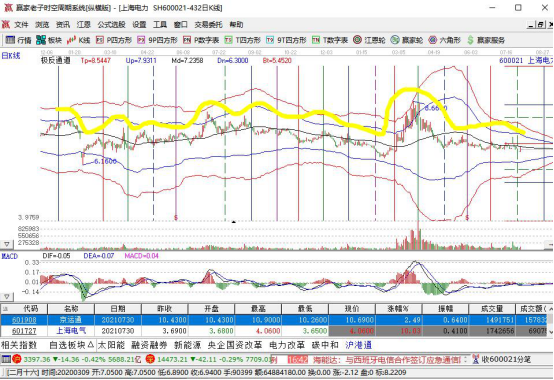Viewport: 554px width, 380px height.
Task: Open the 浏览 menu
Action: 42,24
